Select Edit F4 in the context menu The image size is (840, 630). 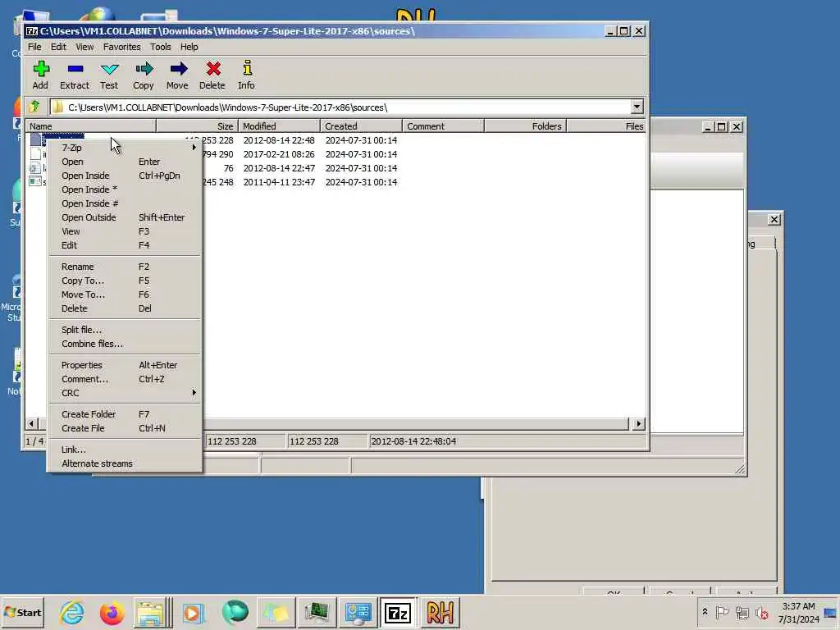126,244
